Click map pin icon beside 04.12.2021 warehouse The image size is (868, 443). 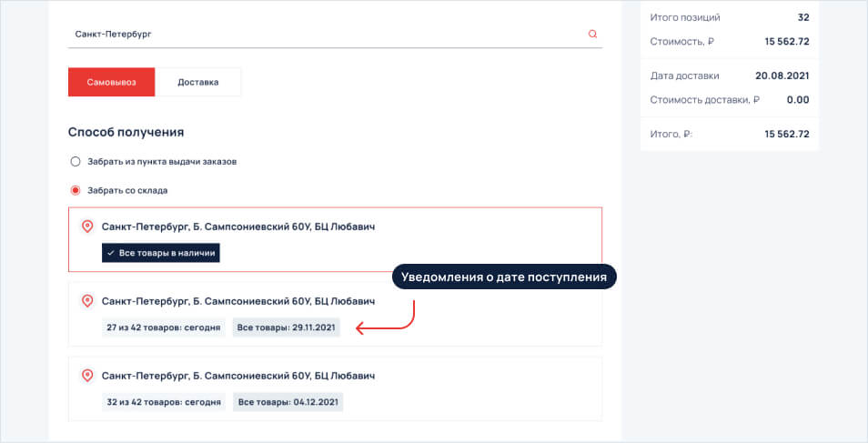pos(87,376)
